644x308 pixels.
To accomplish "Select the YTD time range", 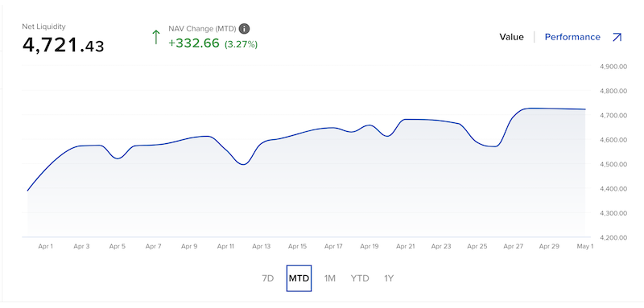I will tap(360, 278).
